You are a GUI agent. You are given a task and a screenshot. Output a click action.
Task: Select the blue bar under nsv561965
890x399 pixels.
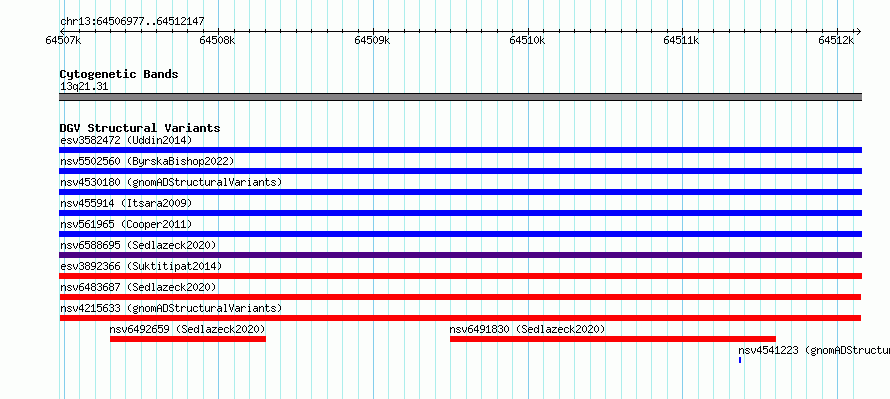coord(460,234)
